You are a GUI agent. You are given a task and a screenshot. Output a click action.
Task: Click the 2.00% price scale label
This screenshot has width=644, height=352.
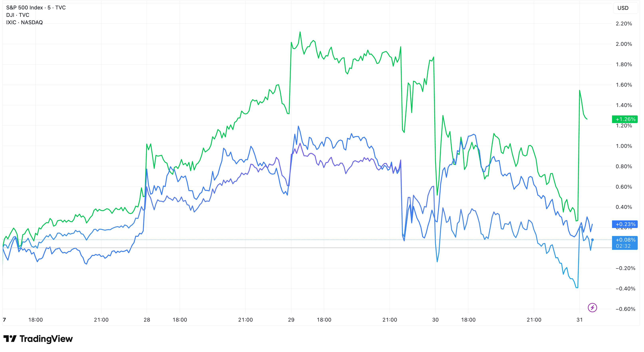tap(623, 44)
